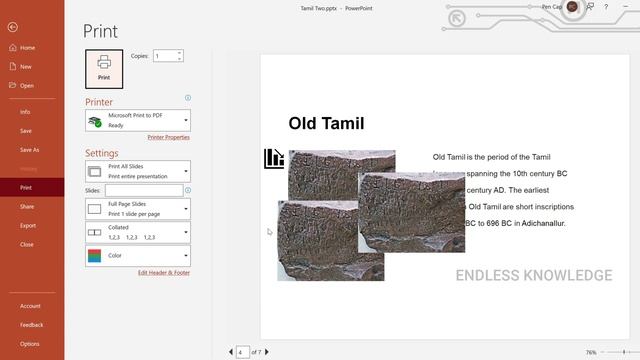Click the Slides range input field
This screenshot has width=640, height=360.
tap(144, 191)
